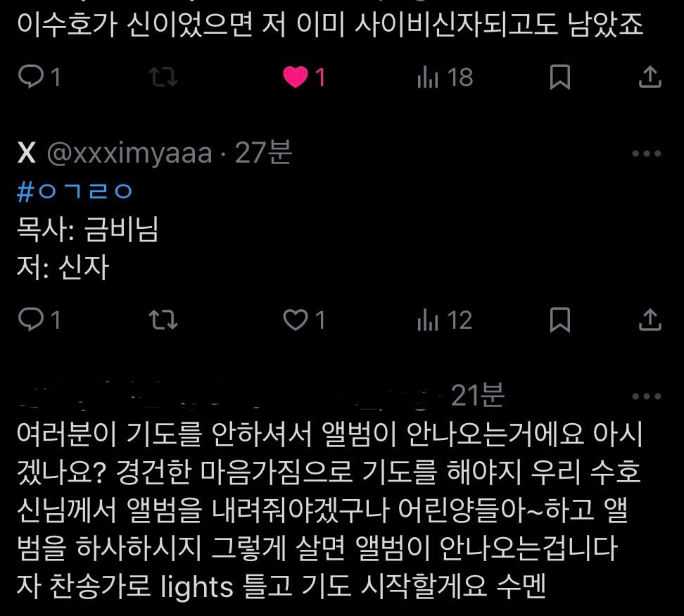
Task: Open the @xxximyaaa profile handle
Action: (x=129, y=153)
